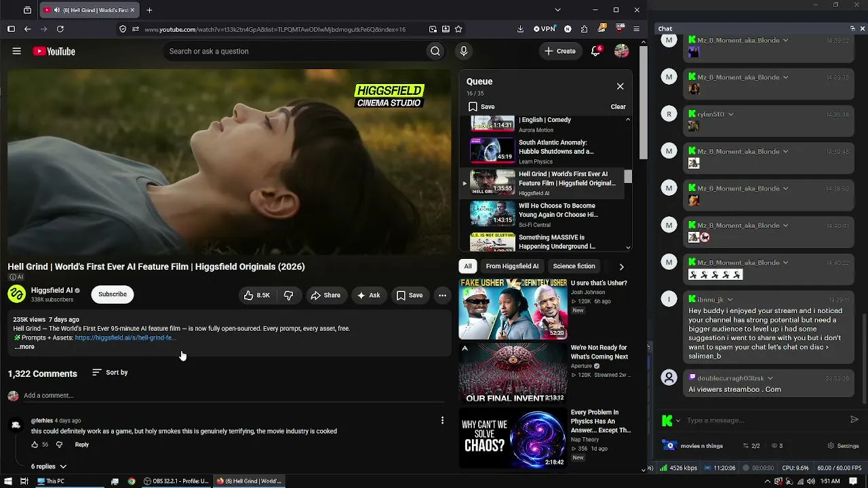Go to YouTube home via logo
Image resolution: width=868 pixels, height=488 pixels.
(x=54, y=52)
